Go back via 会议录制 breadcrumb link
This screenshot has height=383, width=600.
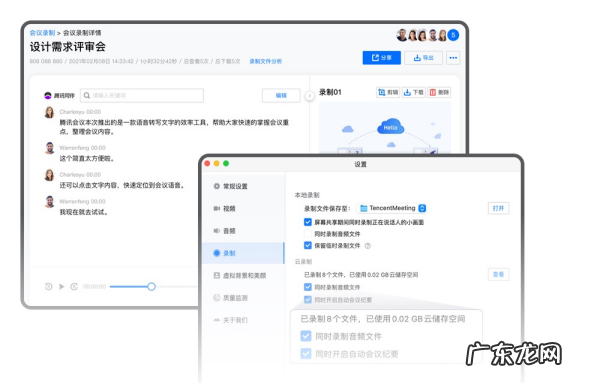[42, 33]
